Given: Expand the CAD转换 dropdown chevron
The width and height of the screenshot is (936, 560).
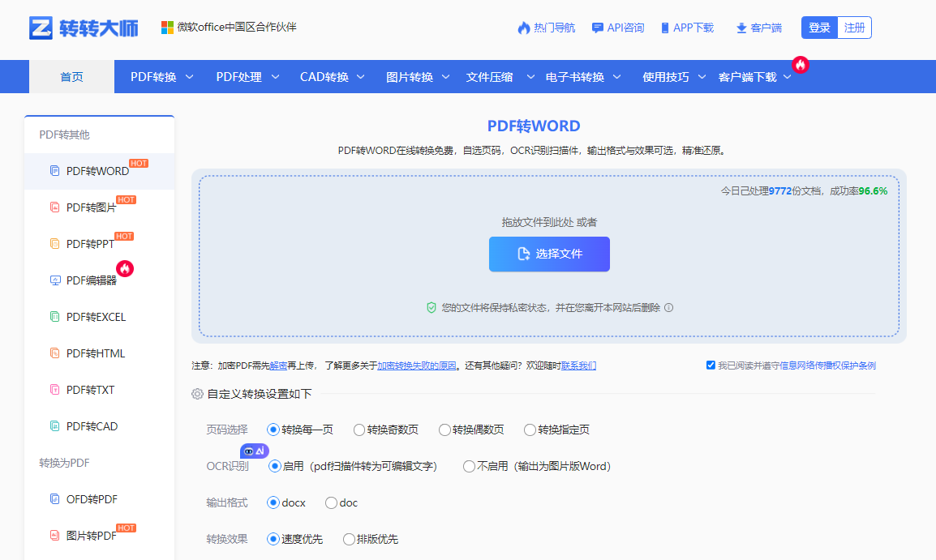Looking at the screenshot, I should [x=361, y=77].
